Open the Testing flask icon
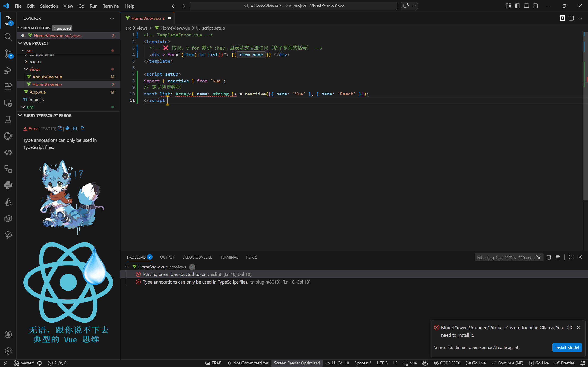This screenshot has width=588, height=367. [8, 119]
